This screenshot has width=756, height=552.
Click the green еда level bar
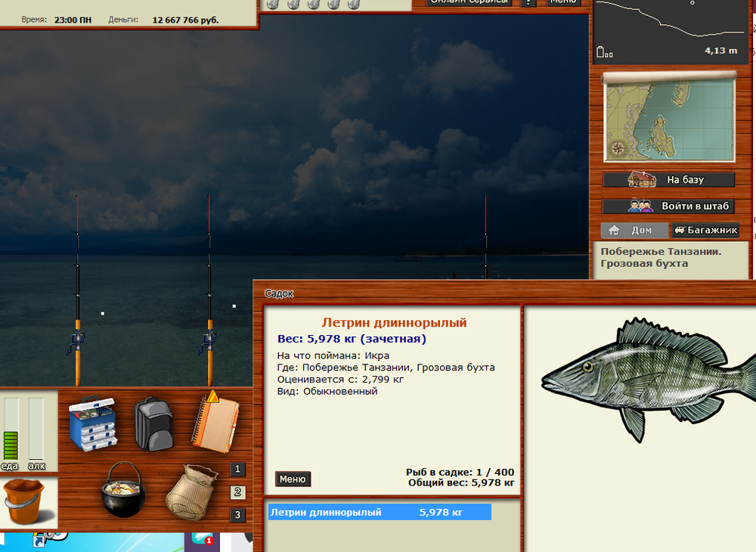[x=11, y=445]
